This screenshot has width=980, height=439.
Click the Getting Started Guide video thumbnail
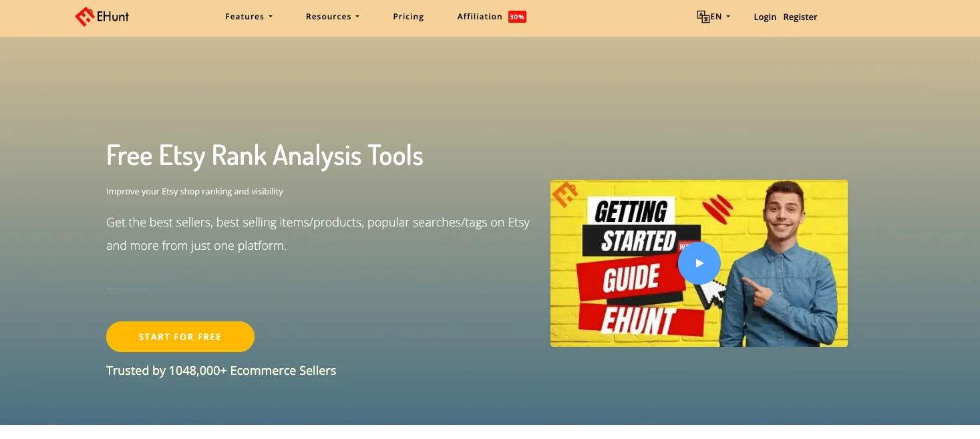point(699,263)
